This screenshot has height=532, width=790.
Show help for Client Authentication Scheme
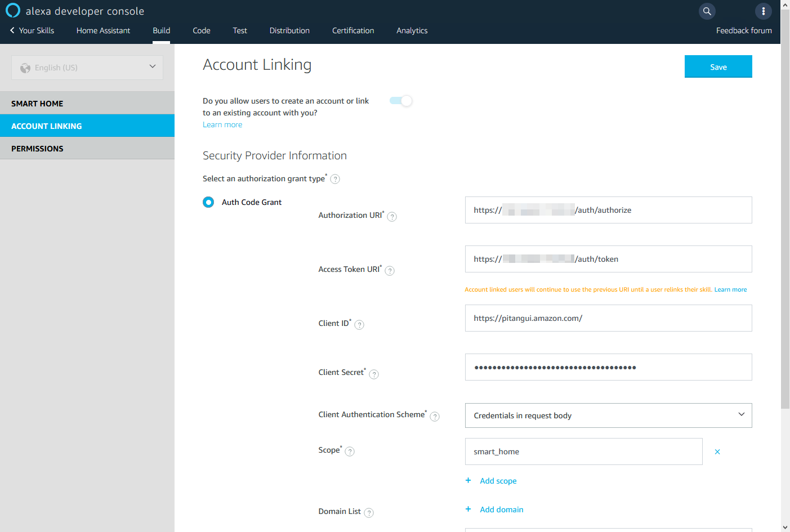pyautogui.click(x=435, y=416)
